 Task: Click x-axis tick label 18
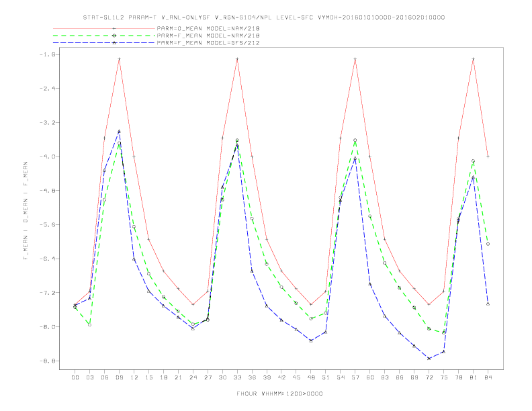[x=163, y=377]
